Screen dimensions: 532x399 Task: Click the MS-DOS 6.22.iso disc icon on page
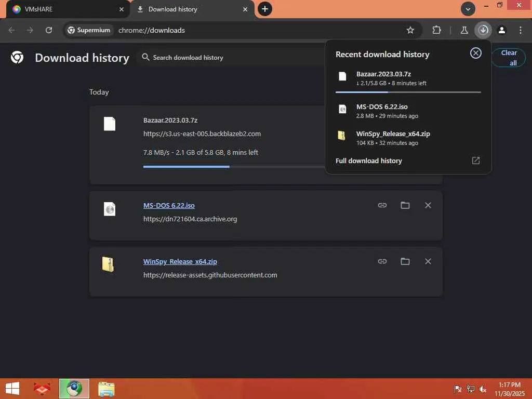click(110, 209)
